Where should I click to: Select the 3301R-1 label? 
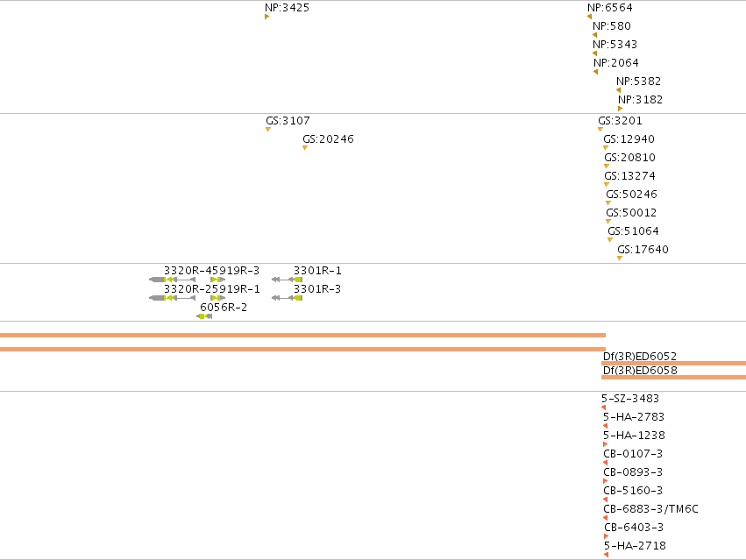pos(317,271)
